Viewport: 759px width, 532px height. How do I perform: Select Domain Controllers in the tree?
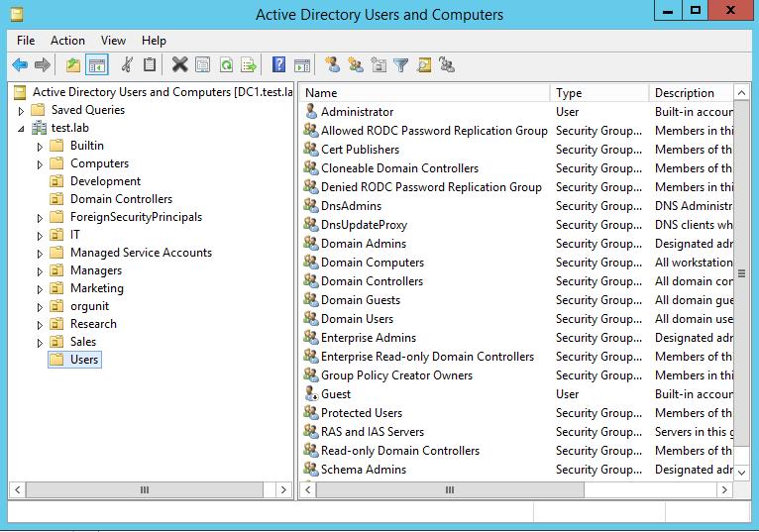[x=121, y=199]
